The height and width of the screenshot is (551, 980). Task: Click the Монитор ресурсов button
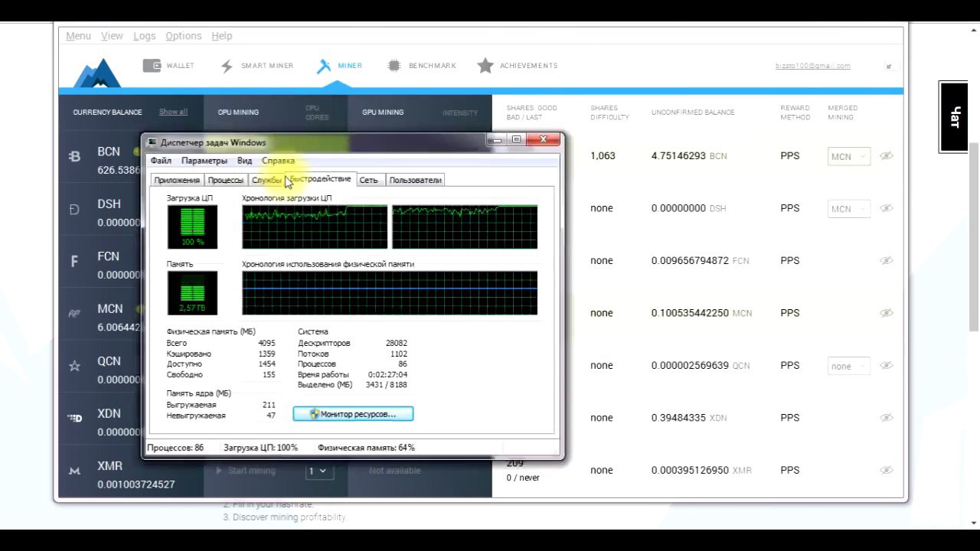(x=353, y=414)
